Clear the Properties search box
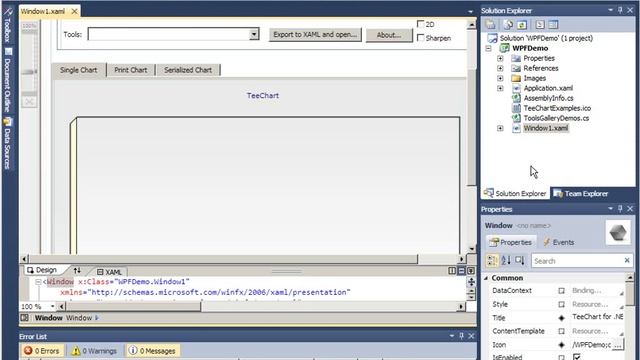This screenshot has height=360, width=640. [x=627, y=260]
